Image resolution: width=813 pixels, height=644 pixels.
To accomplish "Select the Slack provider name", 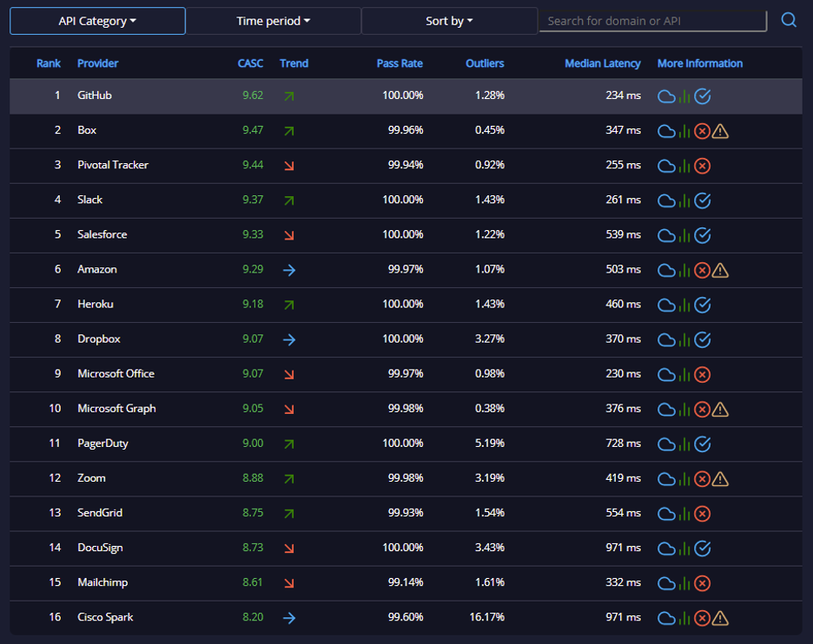I will (x=89, y=200).
